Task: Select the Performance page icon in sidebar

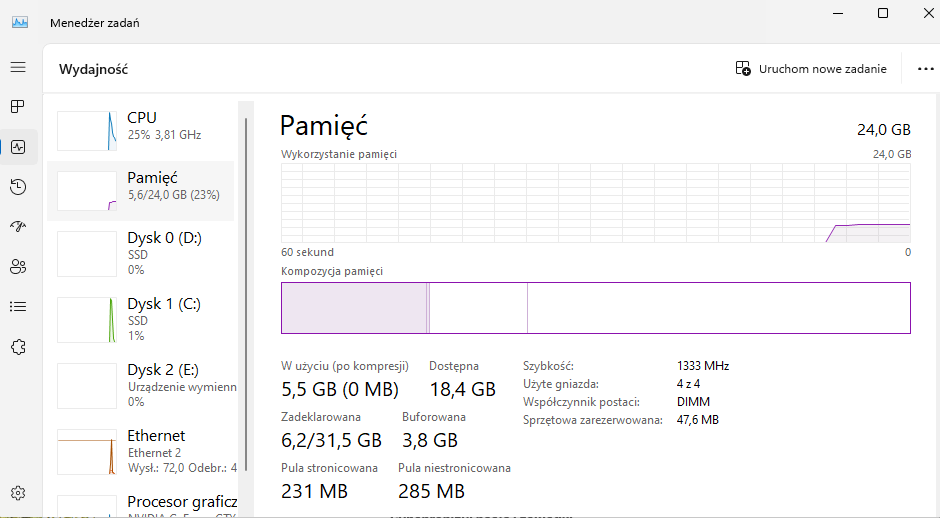Action: click(18, 147)
